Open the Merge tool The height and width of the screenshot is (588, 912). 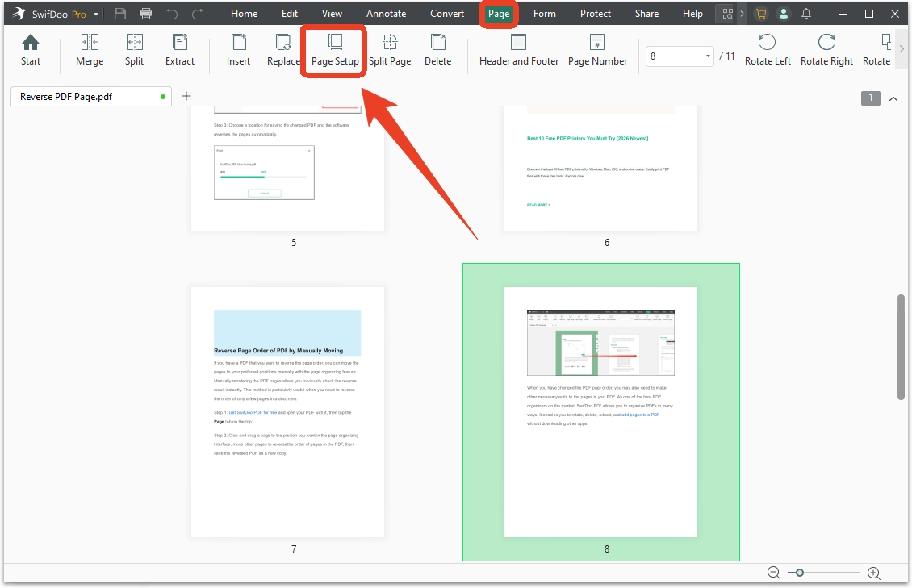tap(90, 49)
